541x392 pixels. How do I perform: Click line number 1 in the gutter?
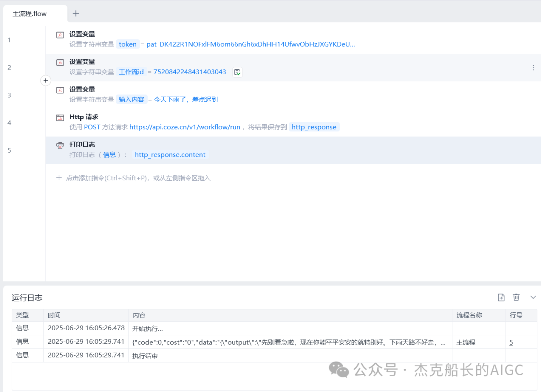9,40
